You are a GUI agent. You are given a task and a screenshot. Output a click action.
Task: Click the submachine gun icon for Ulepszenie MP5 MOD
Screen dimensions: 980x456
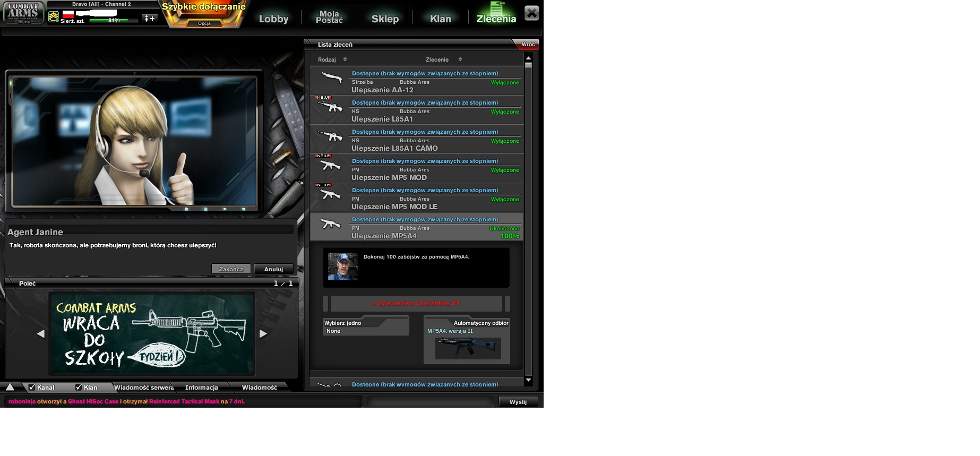(x=331, y=166)
